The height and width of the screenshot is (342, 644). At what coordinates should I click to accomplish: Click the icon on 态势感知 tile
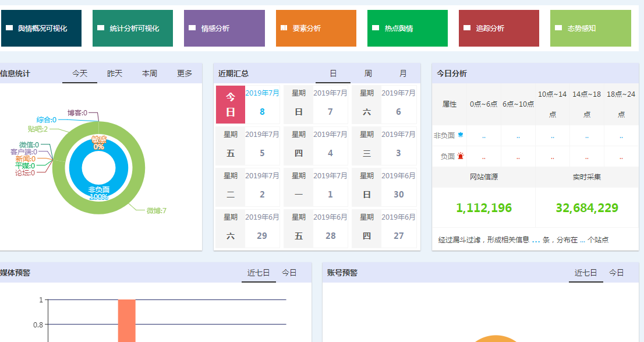click(558, 28)
